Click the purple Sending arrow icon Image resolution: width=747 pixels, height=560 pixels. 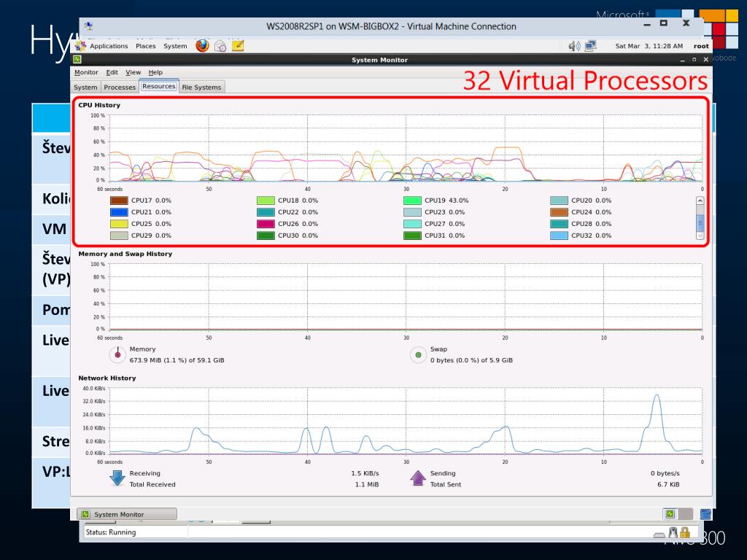pyautogui.click(x=418, y=478)
